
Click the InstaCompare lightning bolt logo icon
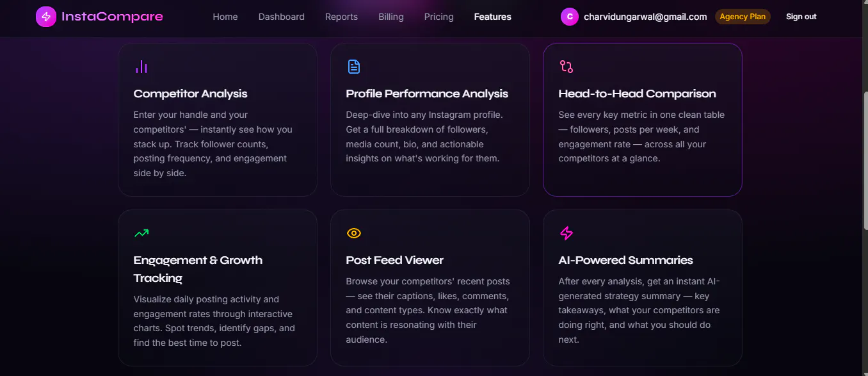tap(46, 17)
